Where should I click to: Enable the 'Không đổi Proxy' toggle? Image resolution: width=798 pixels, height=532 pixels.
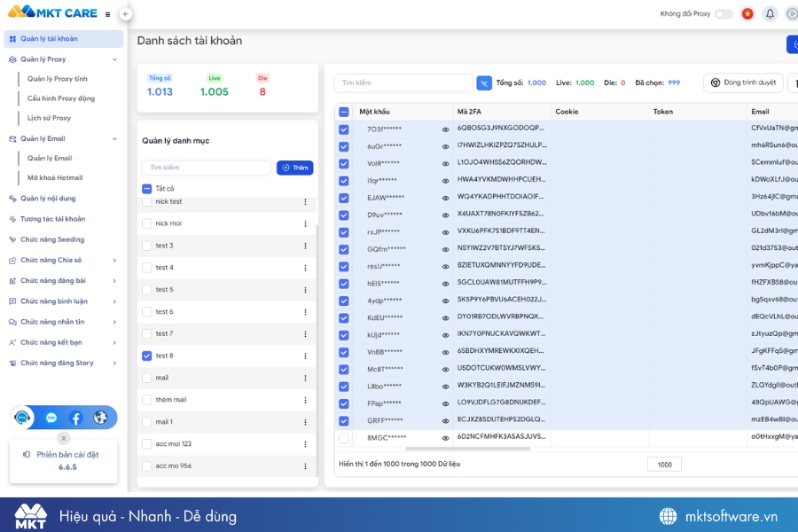coord(724,13)
